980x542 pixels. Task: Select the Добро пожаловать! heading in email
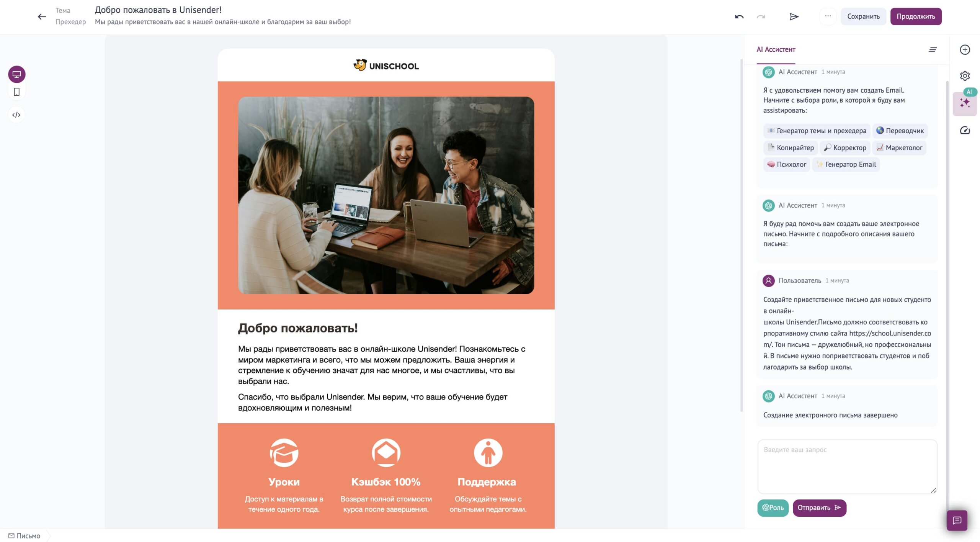click(x=298, y=328)
